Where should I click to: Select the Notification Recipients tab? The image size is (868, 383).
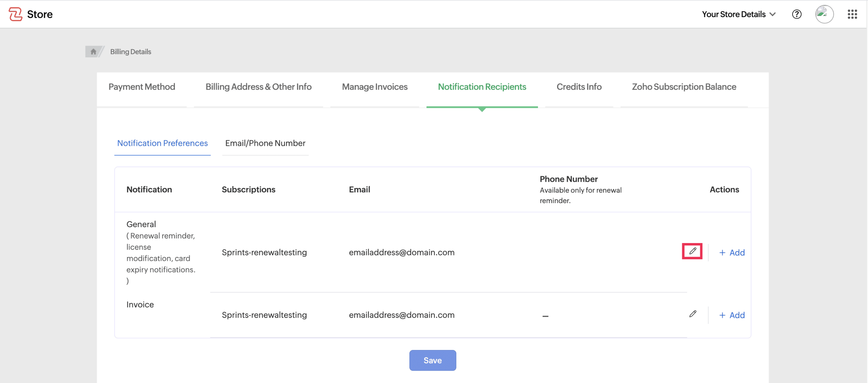(x=482, y=87)
